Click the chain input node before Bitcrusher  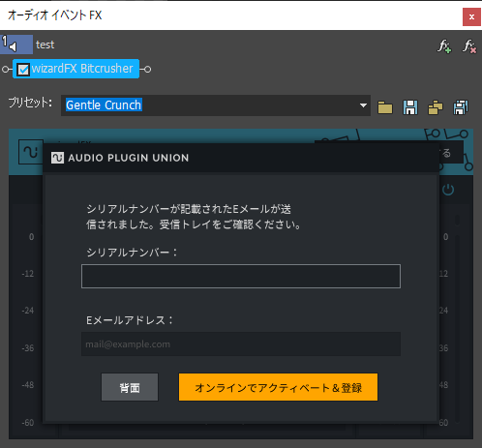pos(5,69)
